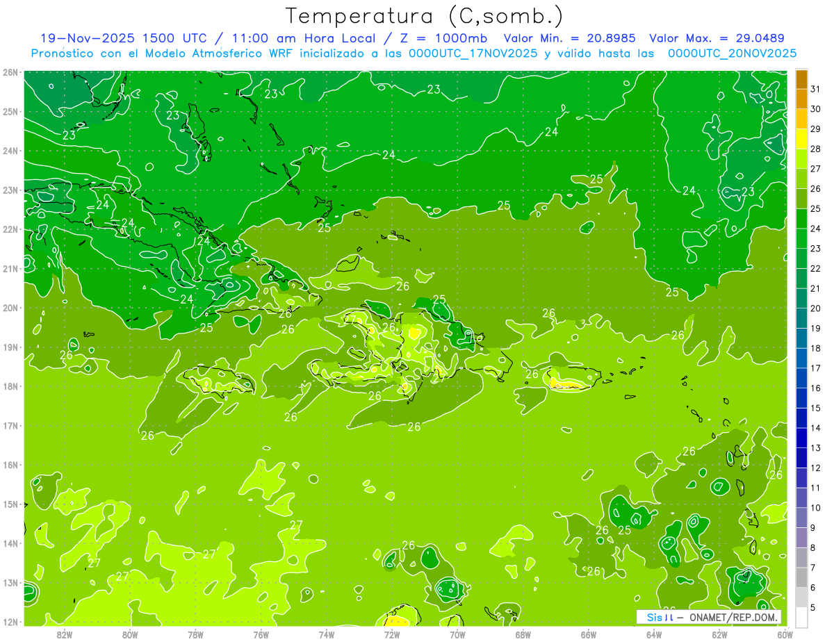Click the '80W' longitude axis label
This screenshot has width=834, height=644.
[x=130, y=634]
